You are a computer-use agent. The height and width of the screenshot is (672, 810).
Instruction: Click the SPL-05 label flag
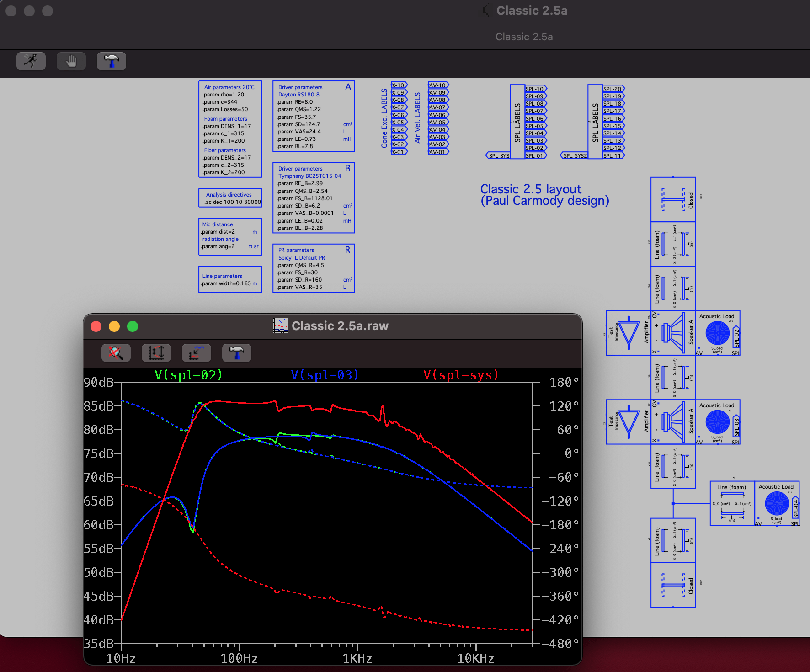[x=536, y=126]
